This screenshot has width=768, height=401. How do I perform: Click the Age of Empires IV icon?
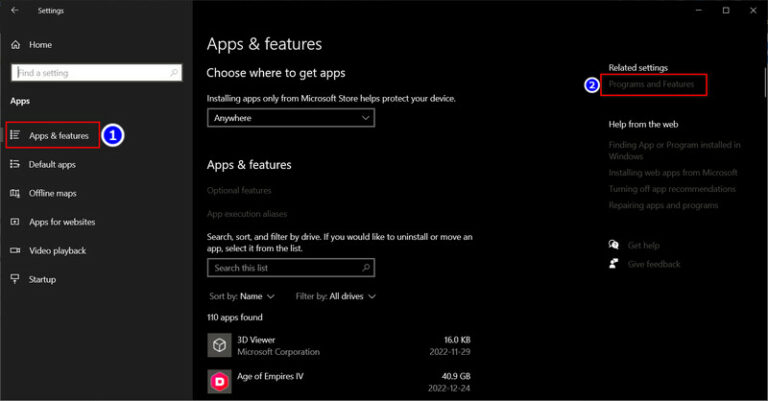tap(219, 381)
